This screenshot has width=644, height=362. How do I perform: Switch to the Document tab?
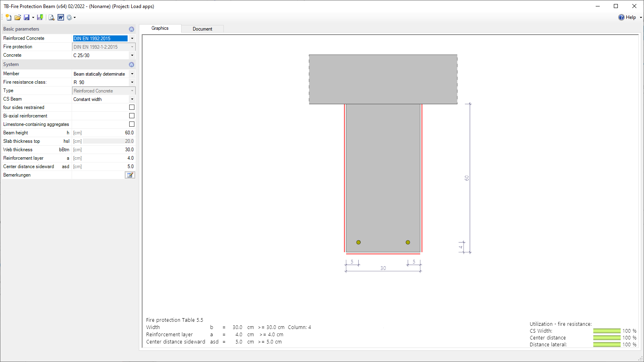coord(202,29)
